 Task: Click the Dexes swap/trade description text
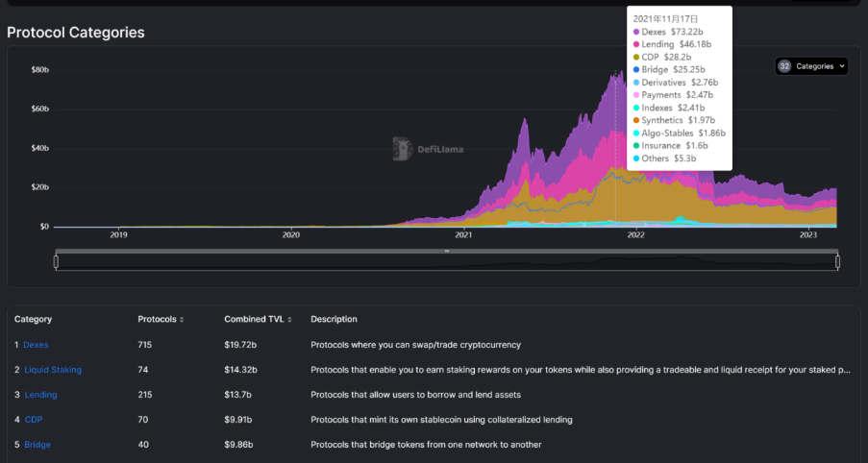[x=415, y=345]
